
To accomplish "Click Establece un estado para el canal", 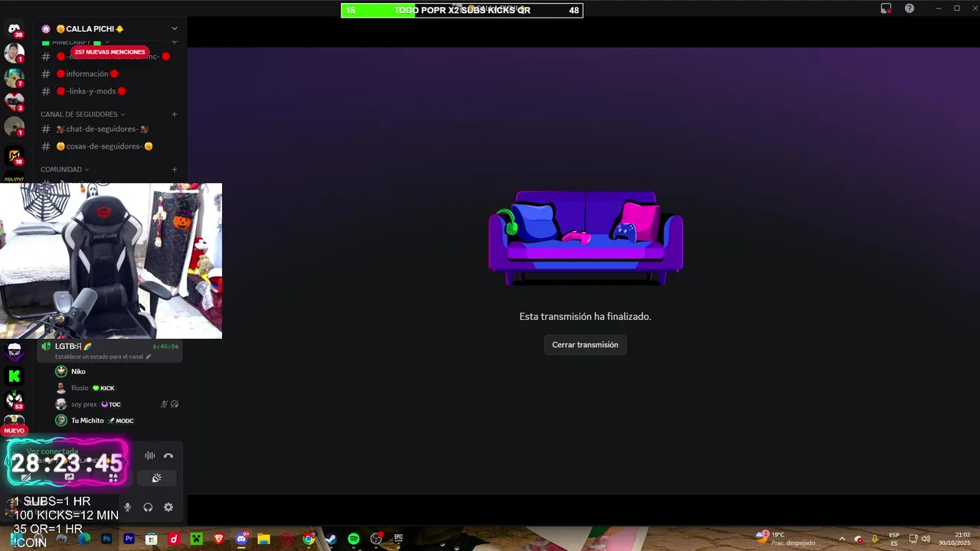I will point(103,357).
